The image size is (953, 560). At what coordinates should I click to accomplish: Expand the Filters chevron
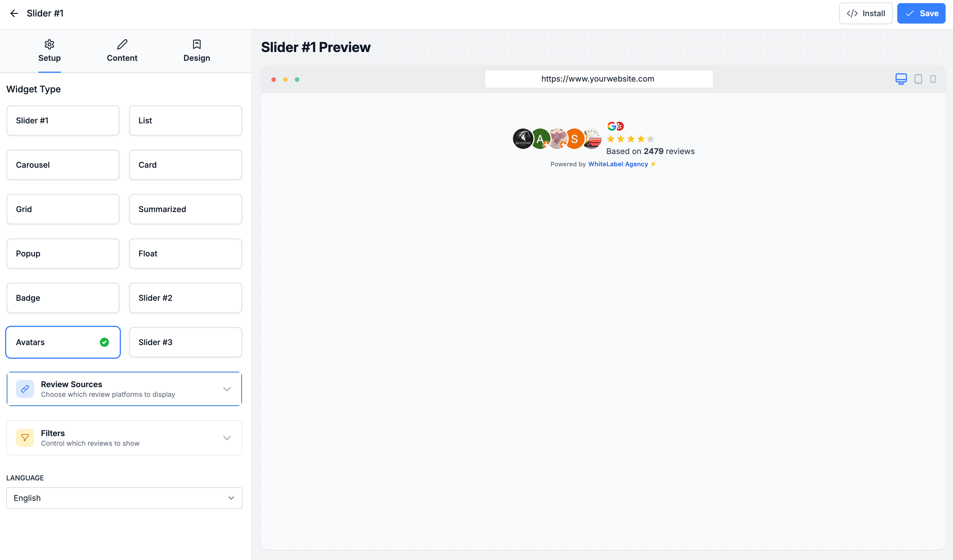pos(227,437)
